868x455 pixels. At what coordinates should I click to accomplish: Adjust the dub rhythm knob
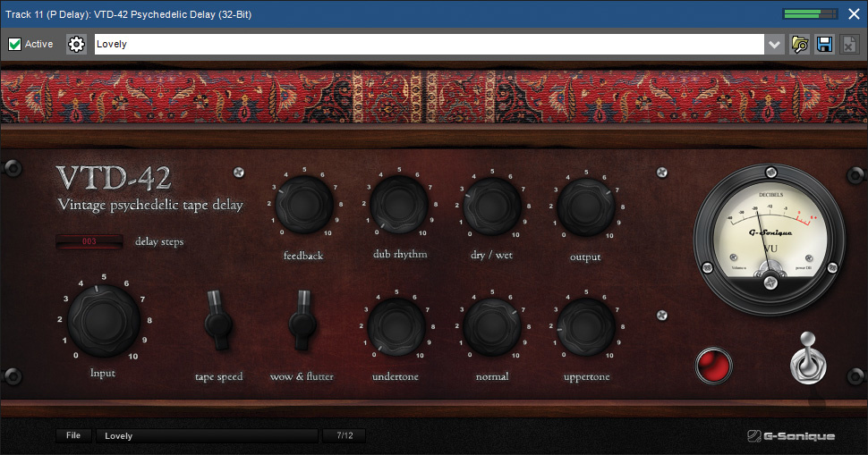(x=398, y=205)
